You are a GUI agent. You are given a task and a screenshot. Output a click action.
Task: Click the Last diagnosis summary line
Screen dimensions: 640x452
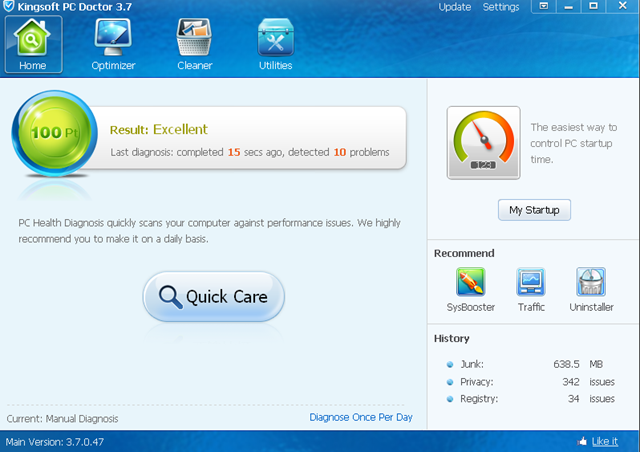[x=250, y=152]
